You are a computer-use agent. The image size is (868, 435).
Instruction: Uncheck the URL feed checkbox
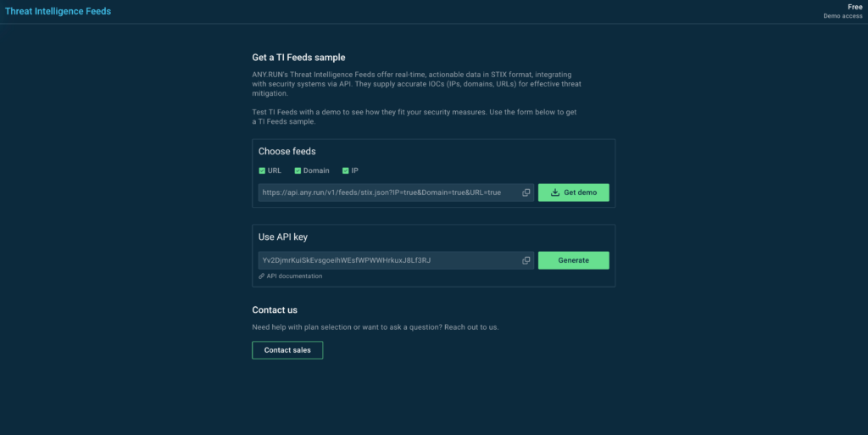262,170
